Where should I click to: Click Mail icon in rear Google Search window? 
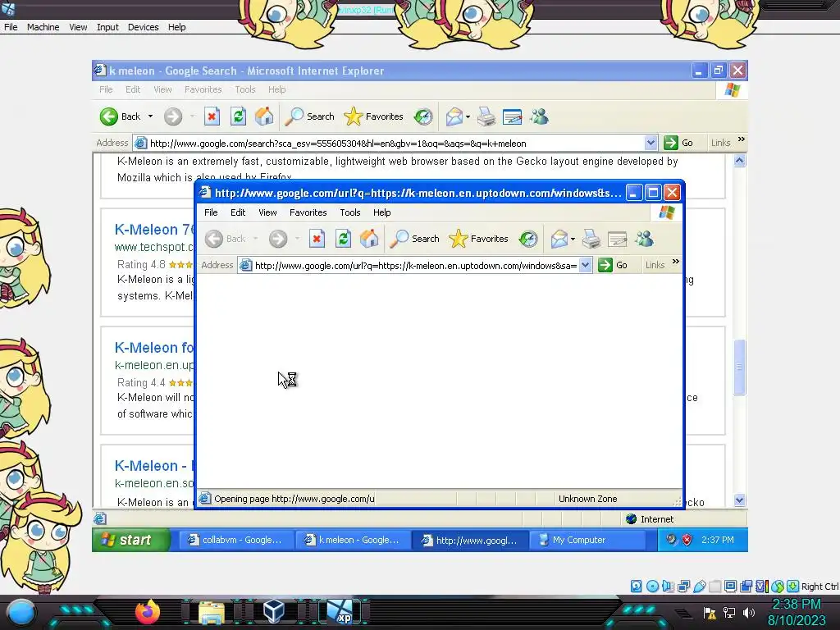pos(454,116)
